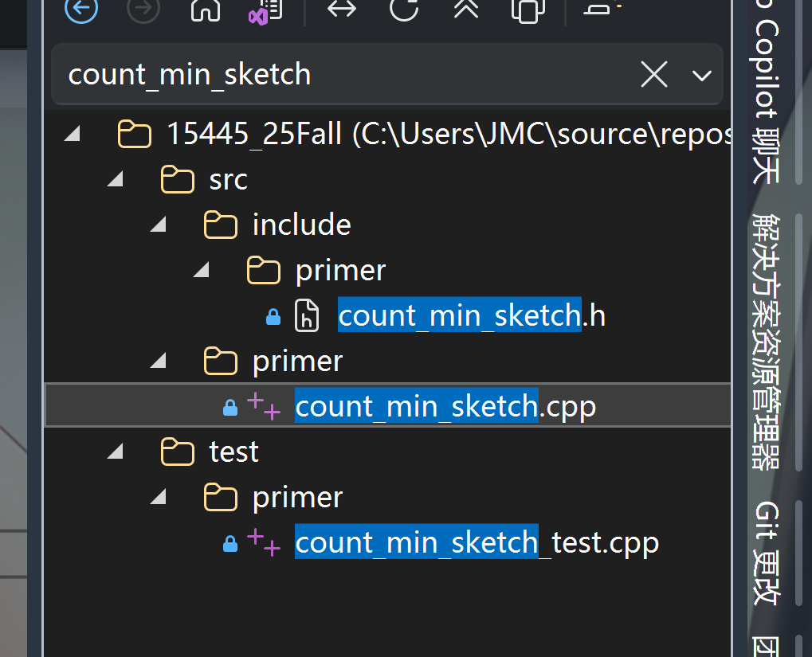The width and height of the screenshot is (812, 657).
Task: Clear the count_min_sketch search text
Action: pos(654,75)
